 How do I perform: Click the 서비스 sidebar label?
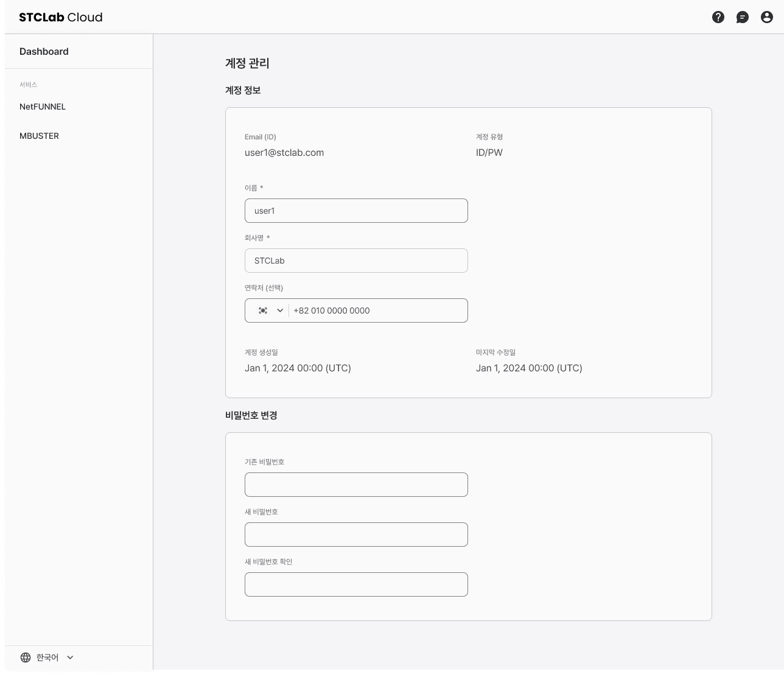coord(28,85)
